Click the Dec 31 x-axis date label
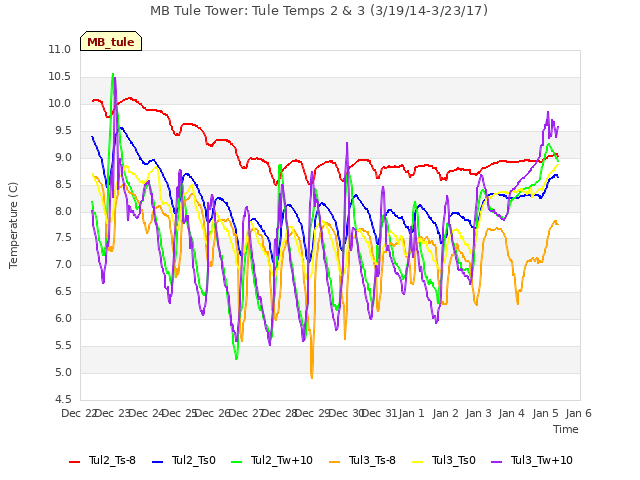640x480 pixels. pos(379,413)
